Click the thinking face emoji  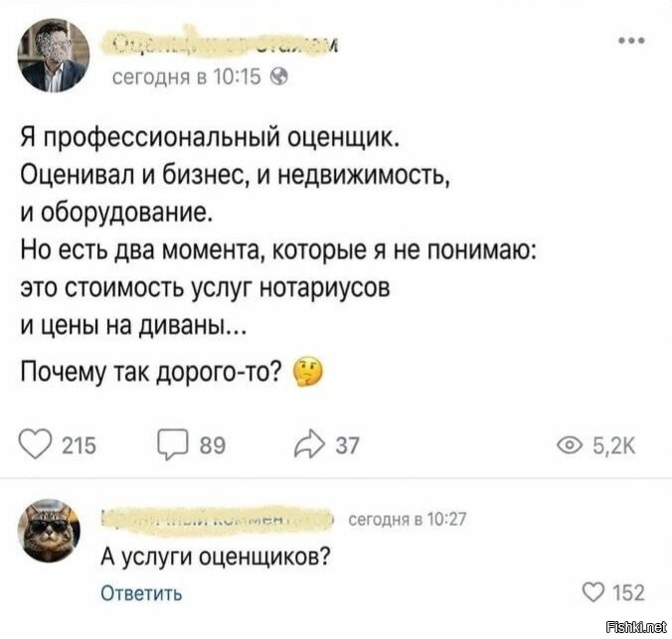[308, 371]
